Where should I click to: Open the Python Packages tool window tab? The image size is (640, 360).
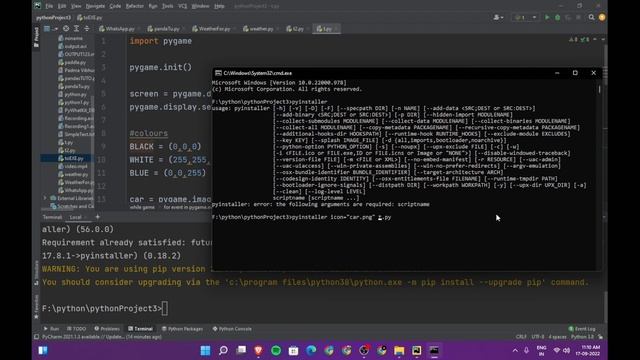(182, 329)
